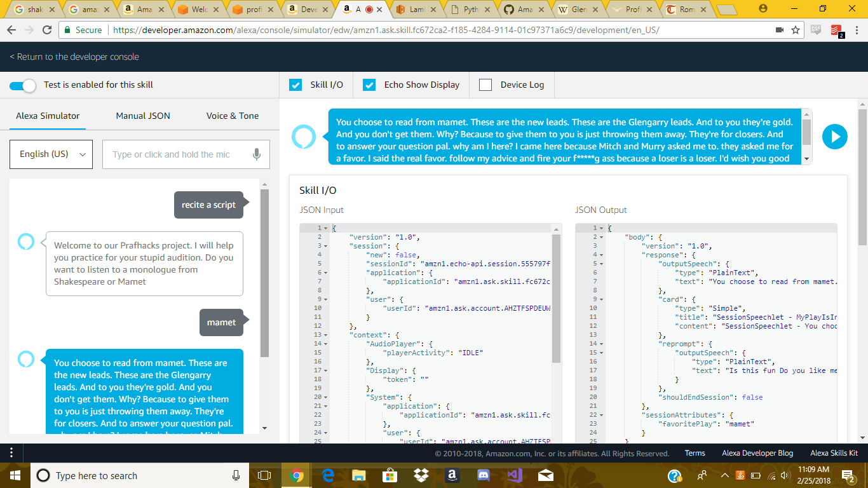Open Dropbox from the taskbar

point(421,475)
